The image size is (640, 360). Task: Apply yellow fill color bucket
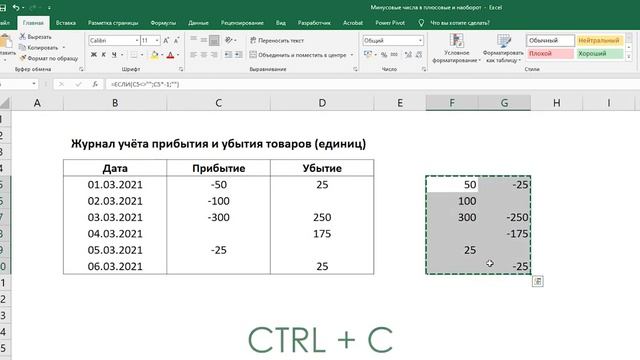point(154,55)
